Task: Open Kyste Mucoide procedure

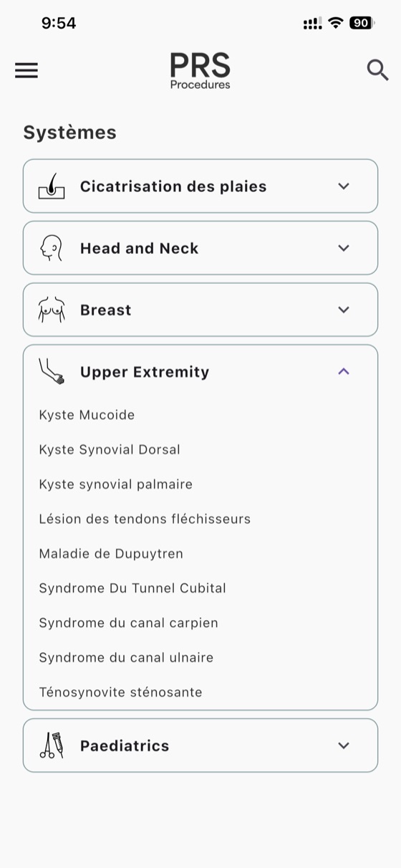Action: tap(87, 415)
